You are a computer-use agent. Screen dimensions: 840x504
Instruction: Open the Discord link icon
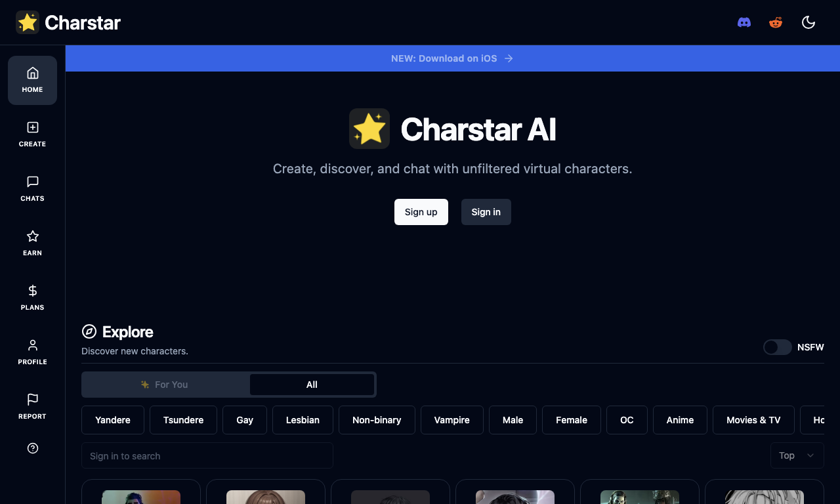744,22
